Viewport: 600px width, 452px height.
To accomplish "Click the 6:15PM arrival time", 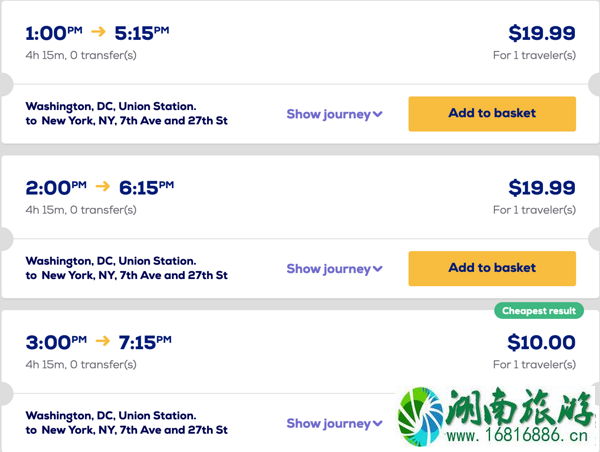I will pos(146,188).
